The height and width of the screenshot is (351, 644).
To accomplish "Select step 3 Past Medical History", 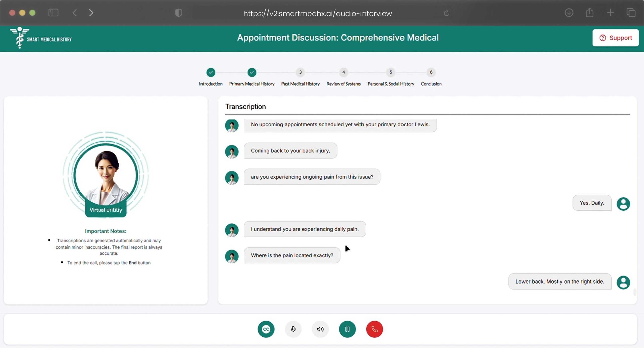I will (300, 72).
